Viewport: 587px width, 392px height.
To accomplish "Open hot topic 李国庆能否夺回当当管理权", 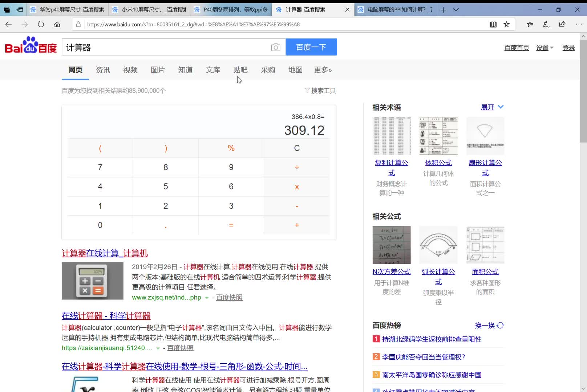I will (x=424, y=357).
